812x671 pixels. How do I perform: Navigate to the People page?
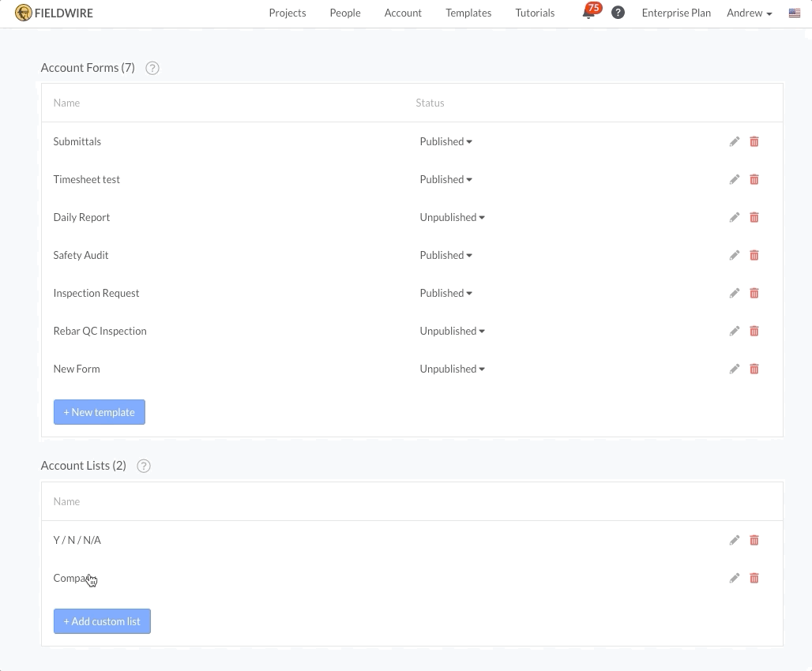pyautogui.click(x=345, y=13)
